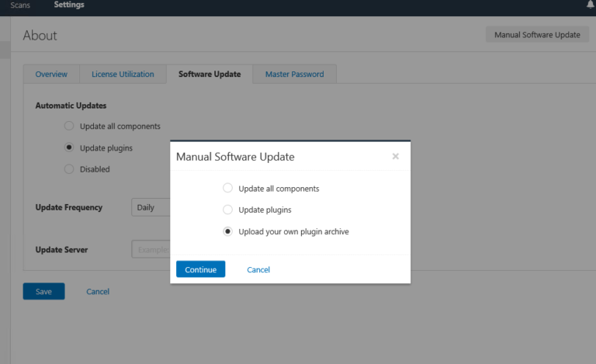The width and height of the screenshot is (596, 364).
Task: Click the Manual Software Update button
Action: (537, 35)
